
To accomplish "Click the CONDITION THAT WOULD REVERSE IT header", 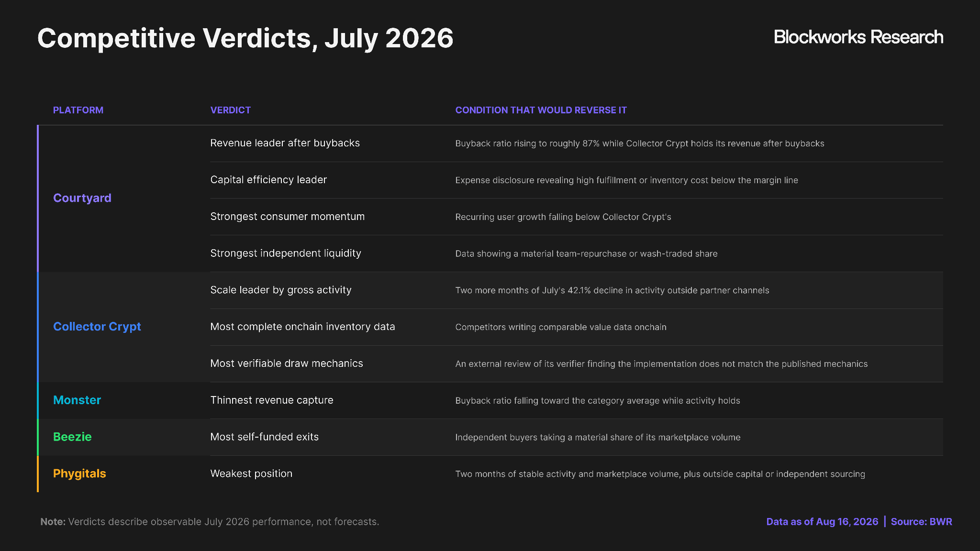I will click(541, 110).
